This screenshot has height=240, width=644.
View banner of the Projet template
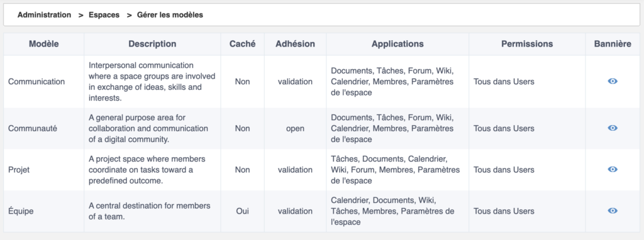click(613, 169)
